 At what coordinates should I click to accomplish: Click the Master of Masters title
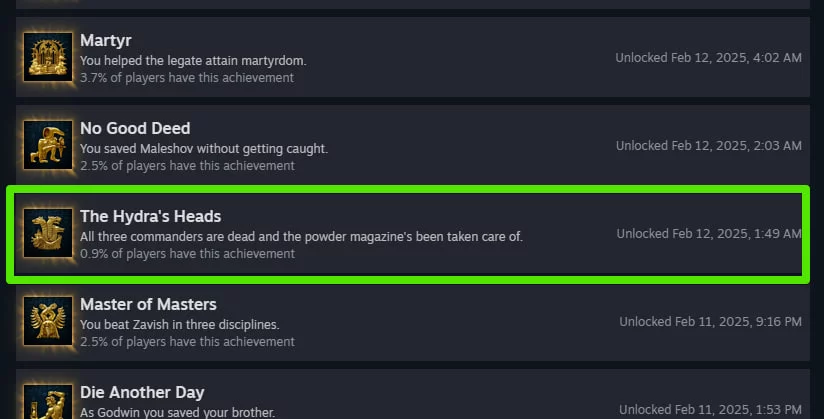(x=148, y=305)
